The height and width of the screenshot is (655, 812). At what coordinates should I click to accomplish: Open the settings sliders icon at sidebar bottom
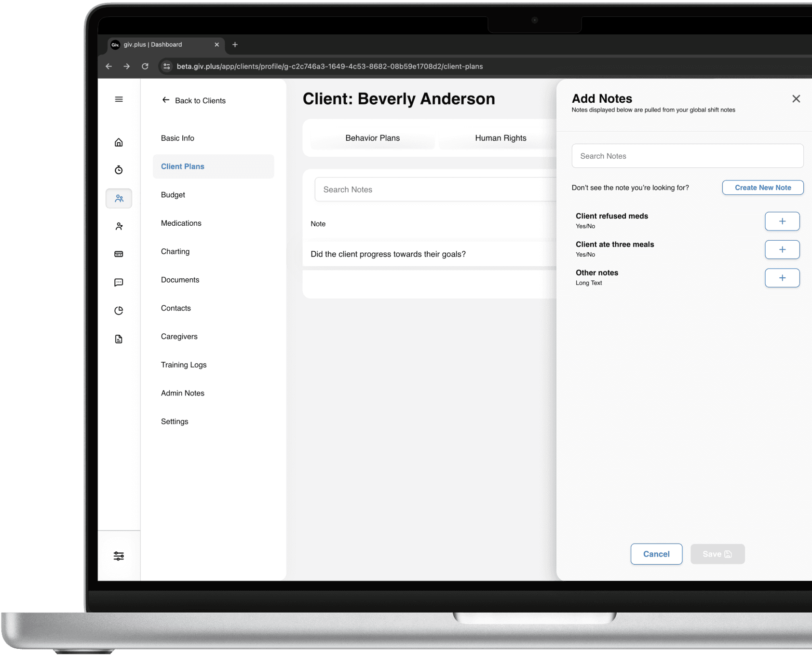tap(119, 556)
